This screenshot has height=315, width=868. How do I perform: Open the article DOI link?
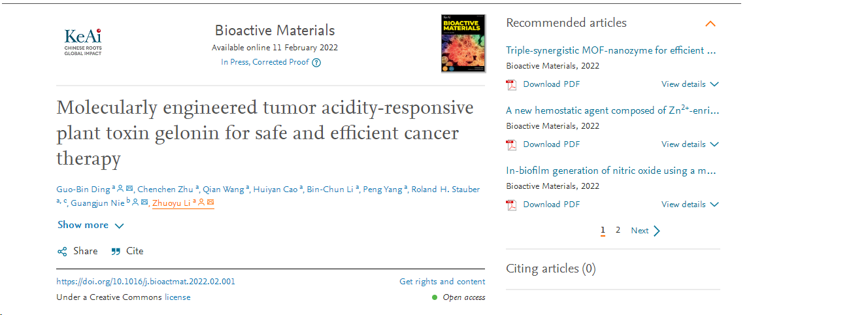[x=146, y=282]
